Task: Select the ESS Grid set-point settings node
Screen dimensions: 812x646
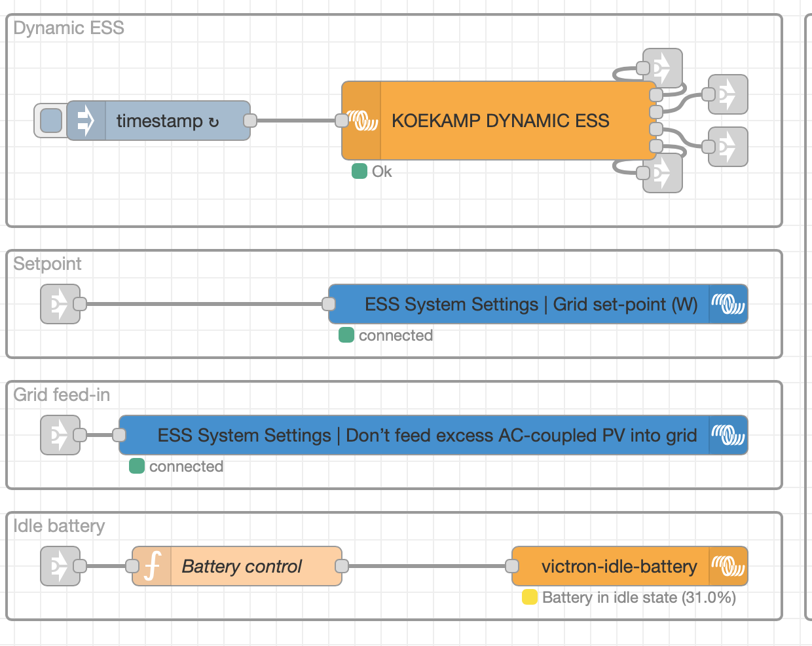Action: pyautogui.click(x=537, y=304)
